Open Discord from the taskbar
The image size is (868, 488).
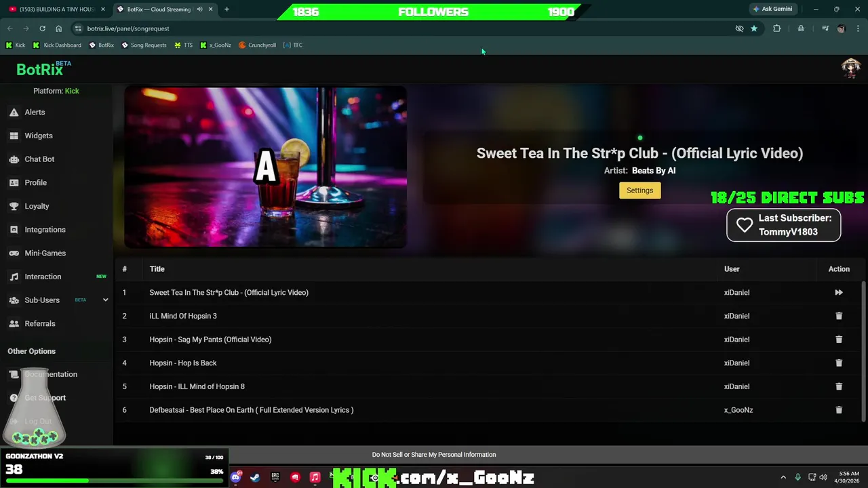click(235, 477)
